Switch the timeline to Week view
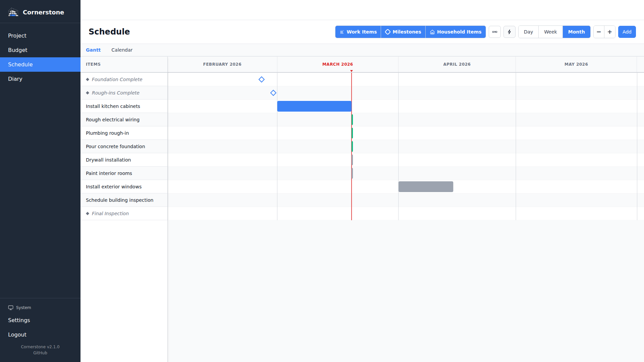 (550, 32)
